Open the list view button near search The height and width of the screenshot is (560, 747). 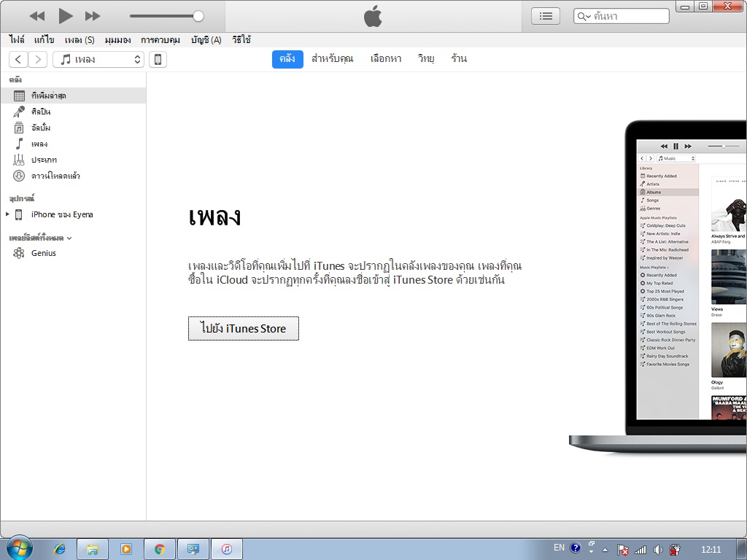pos(546,16)
